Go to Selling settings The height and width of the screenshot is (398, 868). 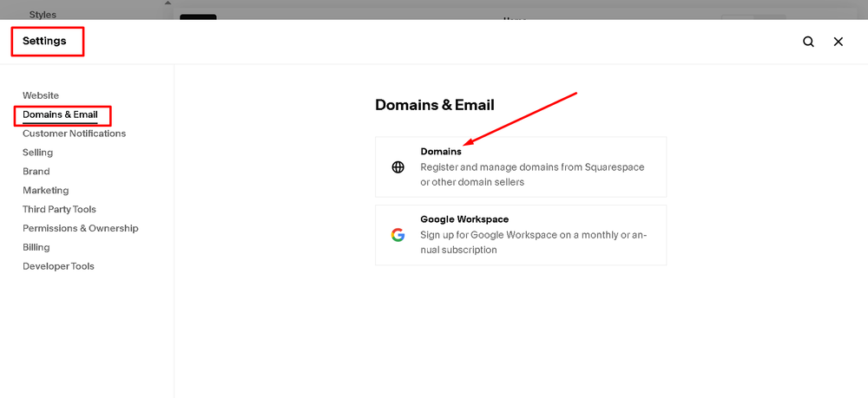point(37,152)
